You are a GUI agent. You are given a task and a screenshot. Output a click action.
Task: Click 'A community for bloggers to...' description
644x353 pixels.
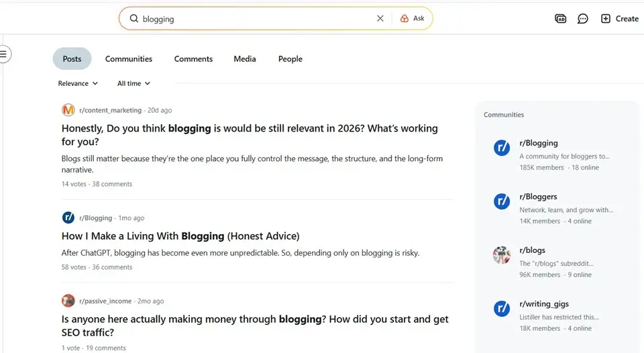pyautogui.click(x=564, y=156)
